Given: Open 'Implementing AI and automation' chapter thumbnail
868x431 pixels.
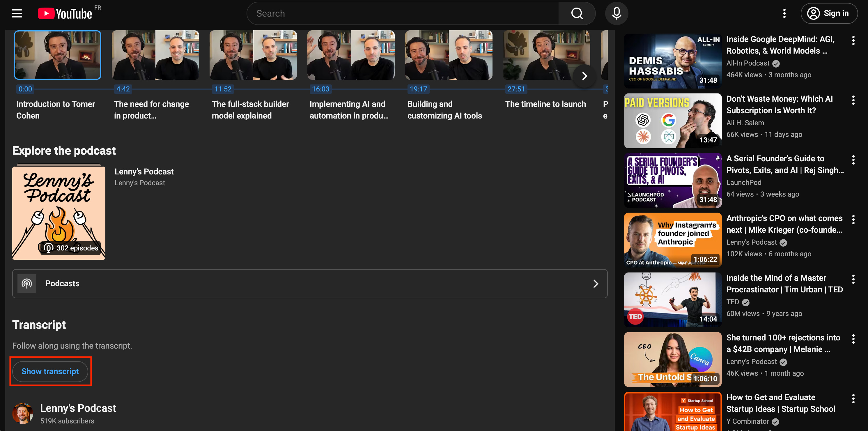Looking at the screenshot, I should (351, 55).
